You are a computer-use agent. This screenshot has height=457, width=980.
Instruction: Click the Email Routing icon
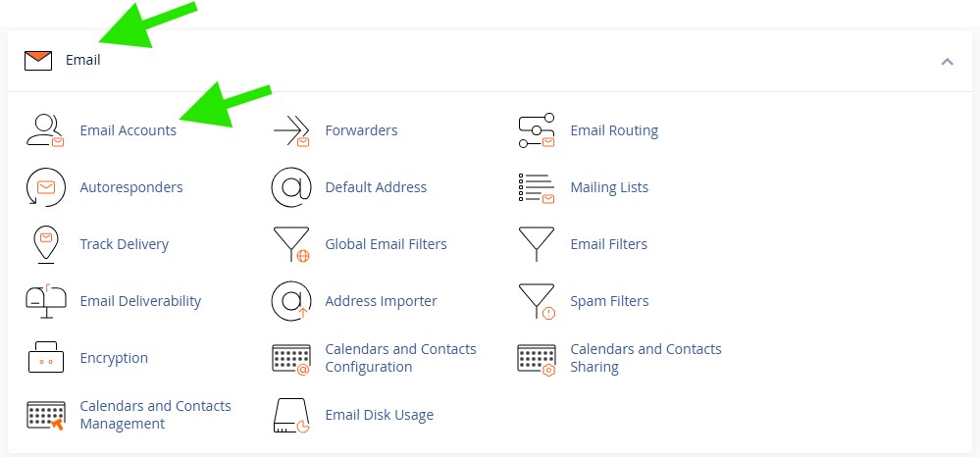(537, 130)
